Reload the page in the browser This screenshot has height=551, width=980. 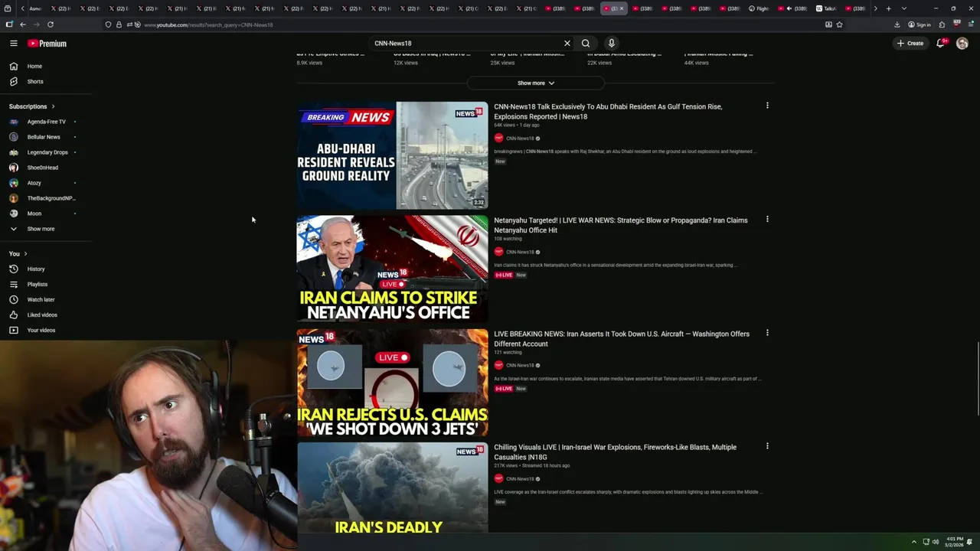point(51,24)
